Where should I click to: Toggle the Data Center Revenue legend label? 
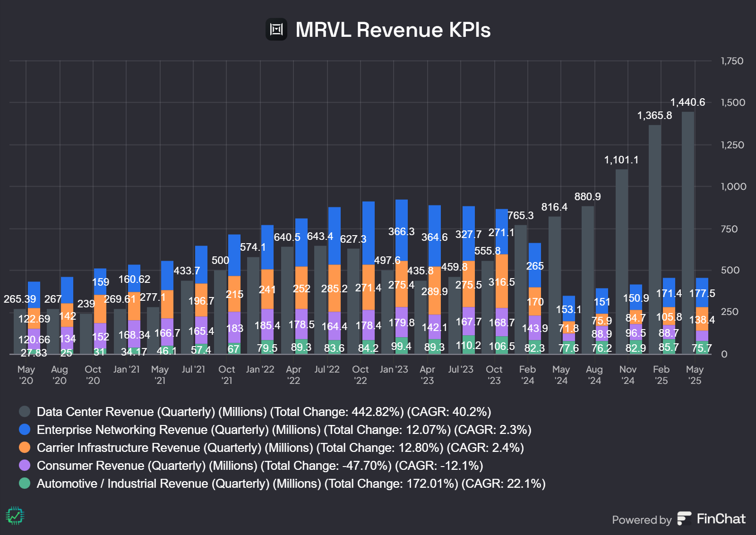pos(264,412)
